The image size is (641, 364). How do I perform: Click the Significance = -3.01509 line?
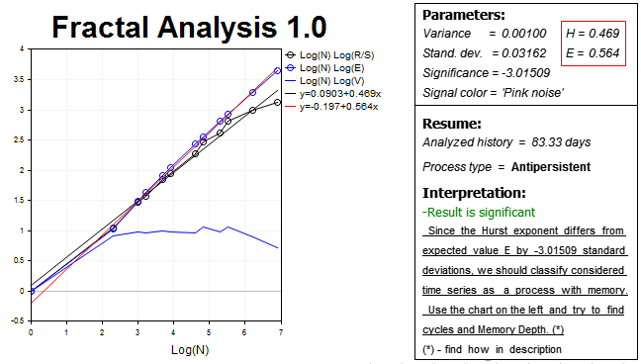point(487,73)
